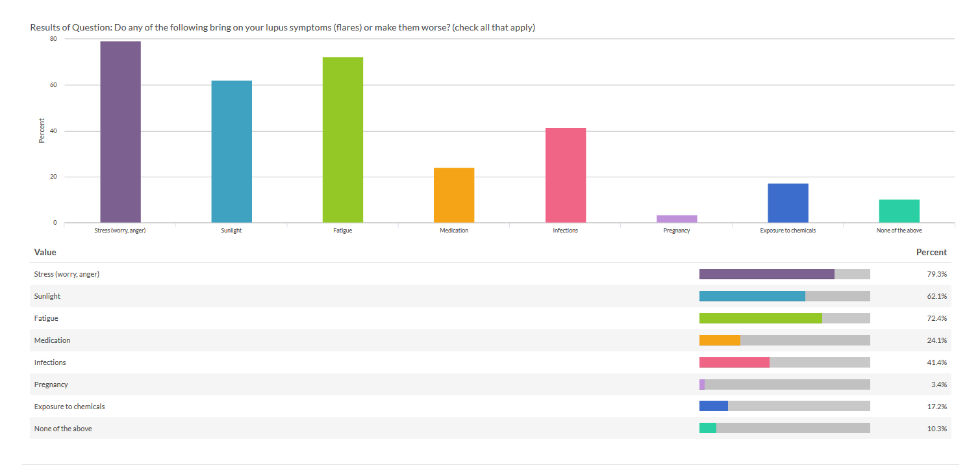Viewport: 980px width, 465px height.
Task: Select the green Fatigue chart bar
Action: pos(343,140)
